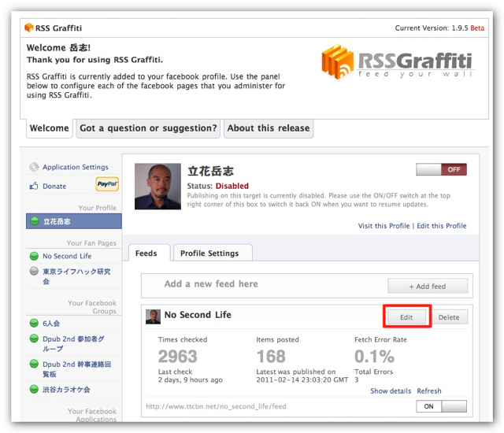Click the green status icon for 渋谷カラオケ会

click(x=34, y=390)
